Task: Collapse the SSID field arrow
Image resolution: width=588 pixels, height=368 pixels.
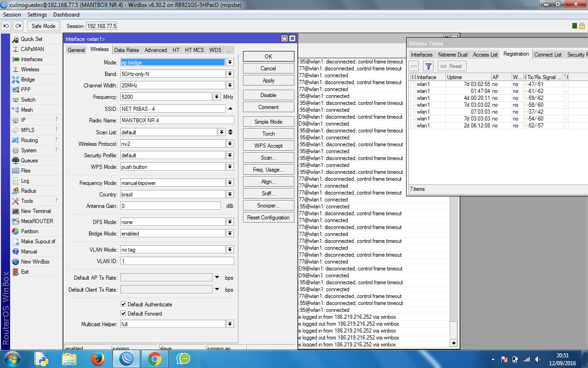Action: tap(230, 109)
